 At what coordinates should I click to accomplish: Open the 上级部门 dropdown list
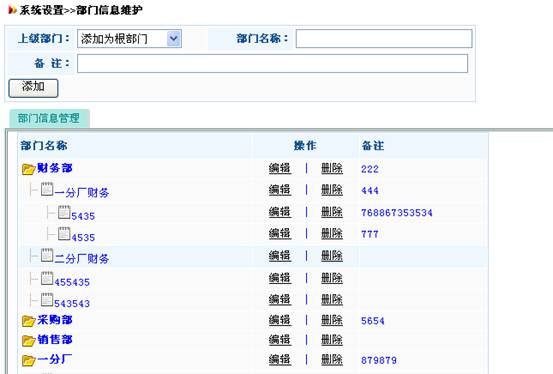pyautogui.click(x=129, y=39)
